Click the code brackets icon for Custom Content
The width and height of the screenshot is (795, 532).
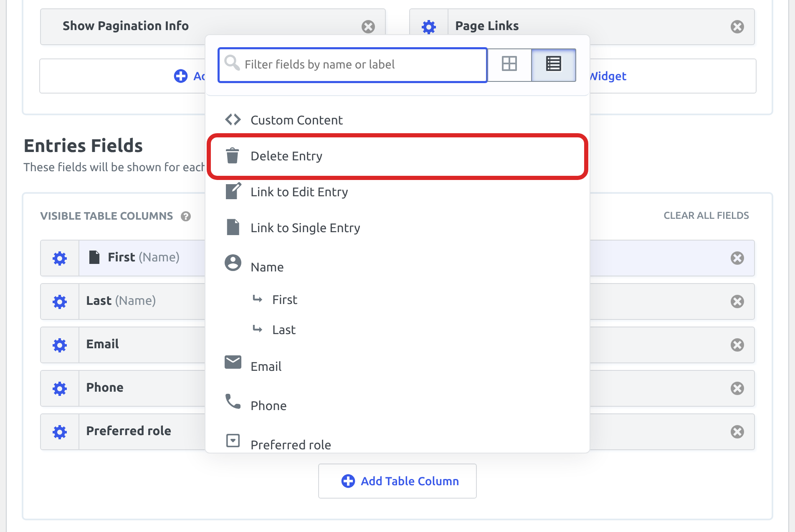click(233, 119)
